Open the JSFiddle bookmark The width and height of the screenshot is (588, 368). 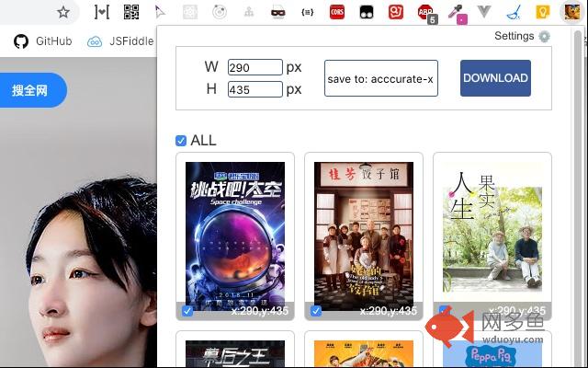[x=120, y=40]
